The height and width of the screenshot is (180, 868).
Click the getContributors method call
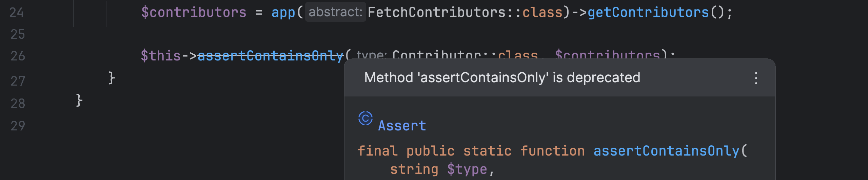pyautogui.click(x=648, y=13)
